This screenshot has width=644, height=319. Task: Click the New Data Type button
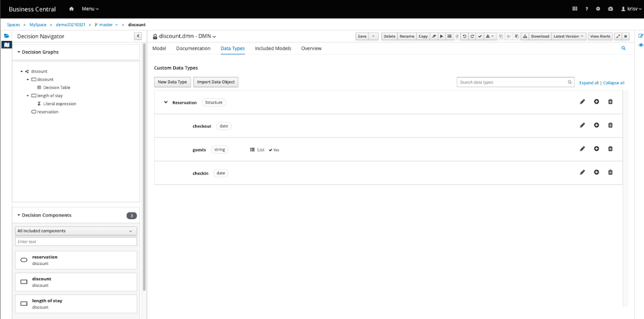coord(172,82)
